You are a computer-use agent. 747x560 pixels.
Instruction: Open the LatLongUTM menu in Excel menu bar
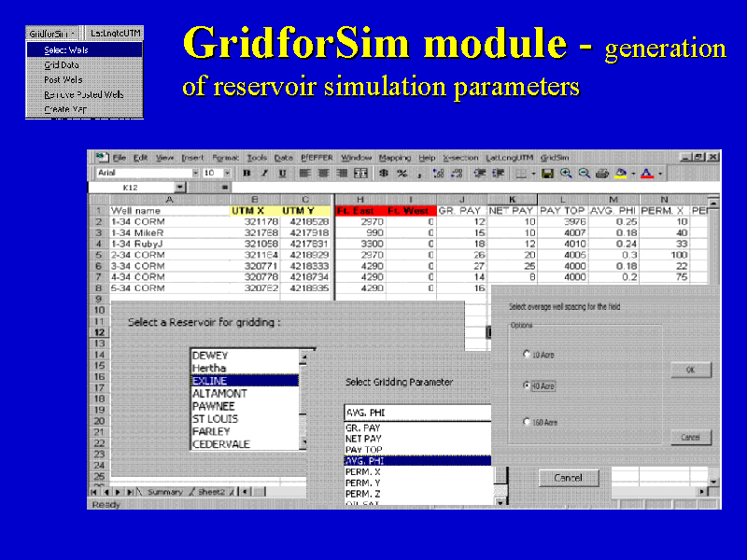pos(509,158)
